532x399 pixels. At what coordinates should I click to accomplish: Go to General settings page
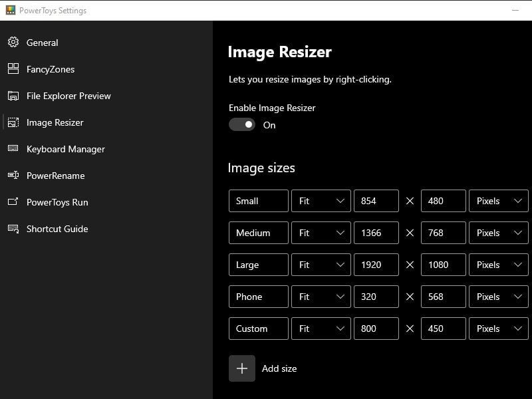106,43
